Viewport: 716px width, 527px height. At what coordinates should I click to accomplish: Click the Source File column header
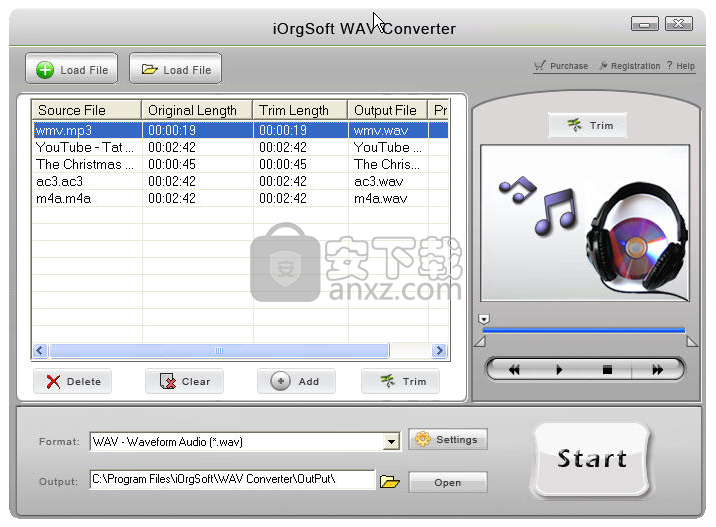tap(86, 110)
